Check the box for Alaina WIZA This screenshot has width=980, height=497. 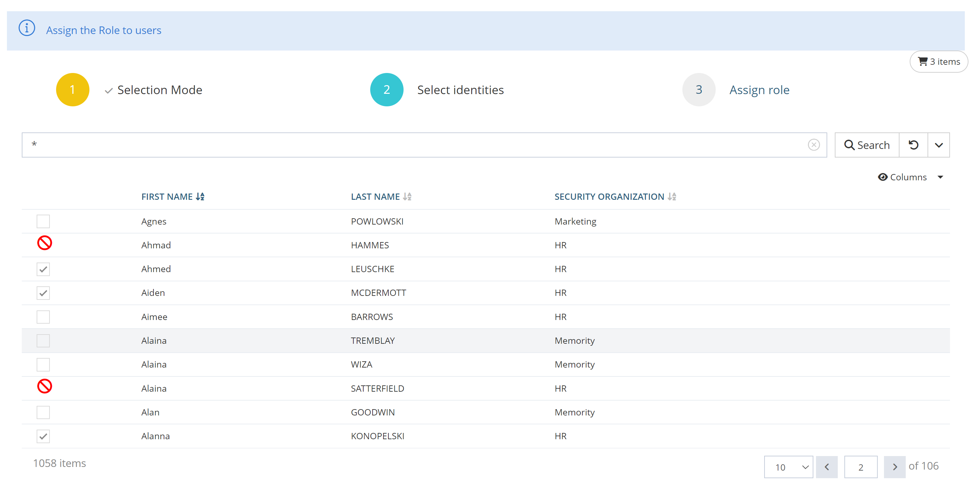[43, 365]
